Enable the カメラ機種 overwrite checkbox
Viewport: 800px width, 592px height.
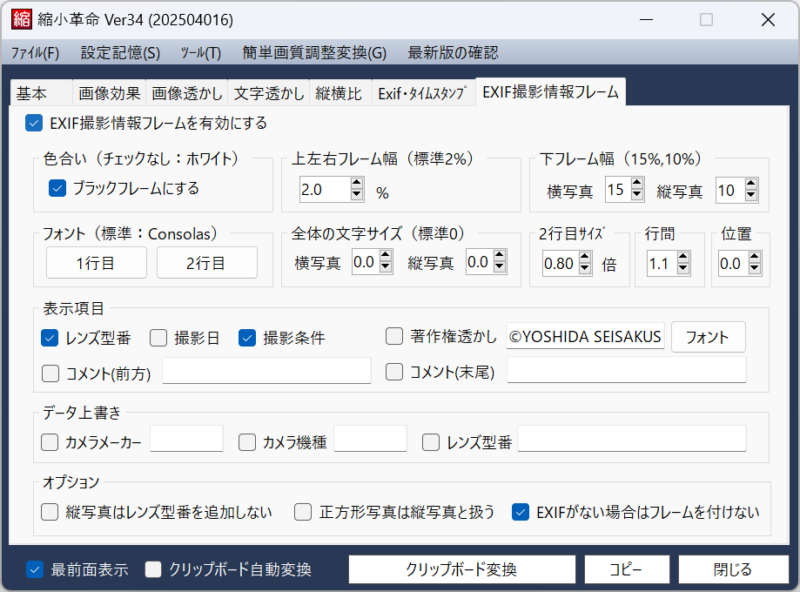click(247, 442)
